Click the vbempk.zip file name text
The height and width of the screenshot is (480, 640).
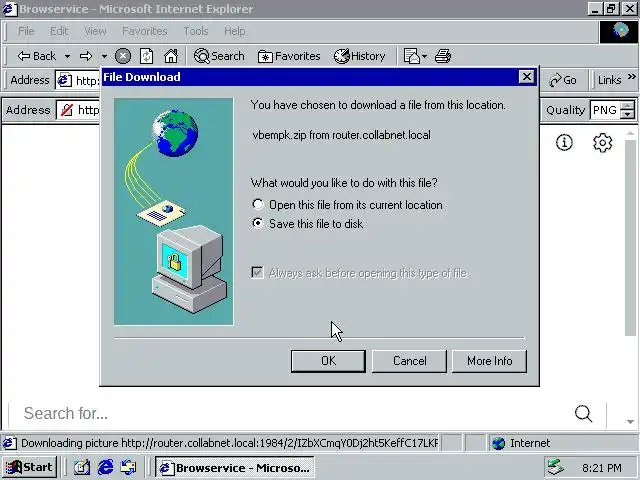point(280,135)
